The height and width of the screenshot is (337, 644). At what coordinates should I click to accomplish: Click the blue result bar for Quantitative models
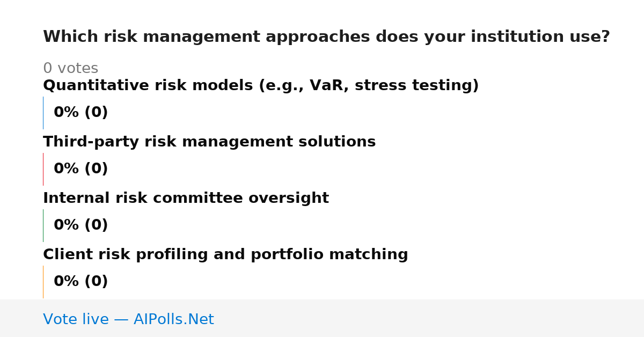click(x=43, y=113)
